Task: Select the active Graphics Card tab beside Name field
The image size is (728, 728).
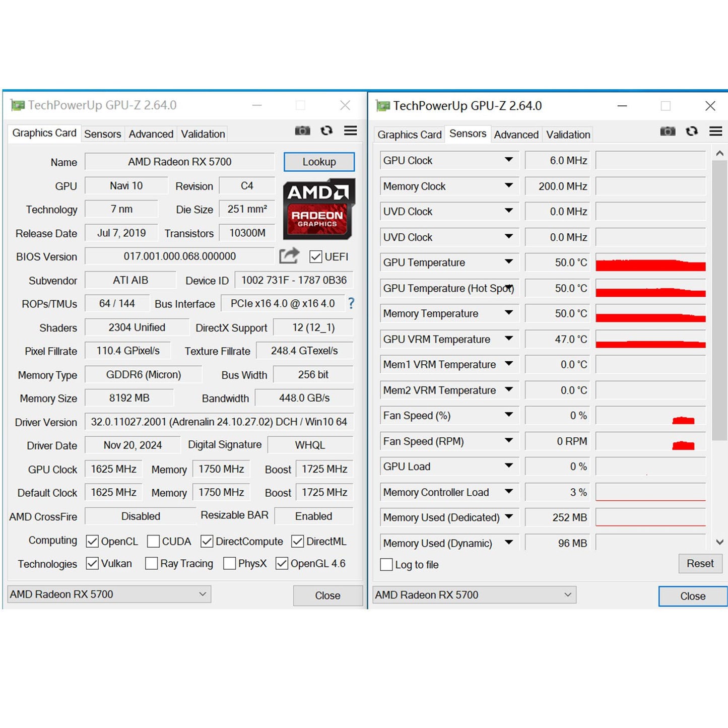Action: click(44, 133)
